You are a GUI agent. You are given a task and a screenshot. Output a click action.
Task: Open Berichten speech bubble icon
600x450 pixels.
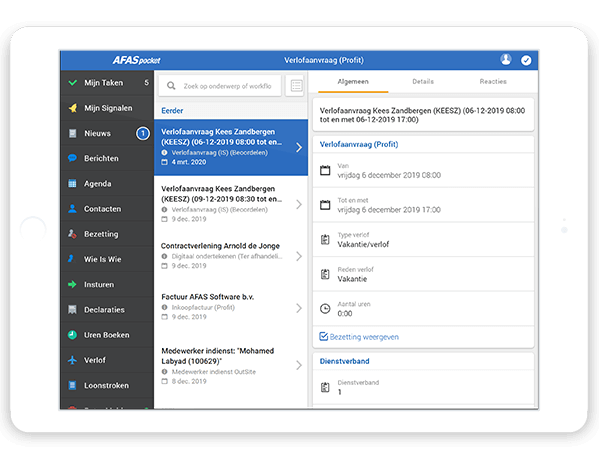coord(72,158)
